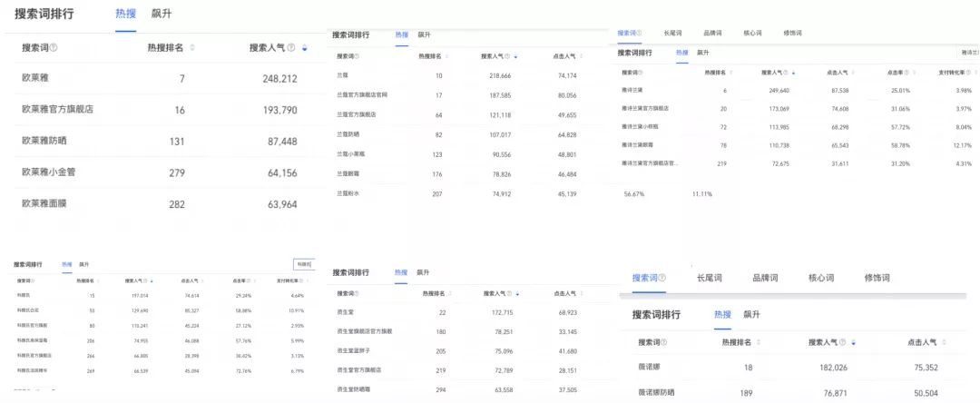Sort 热搜排名 column in 雅诗兰黛 panel
Viewport: 980px width, 403px height.
point(732,73)
